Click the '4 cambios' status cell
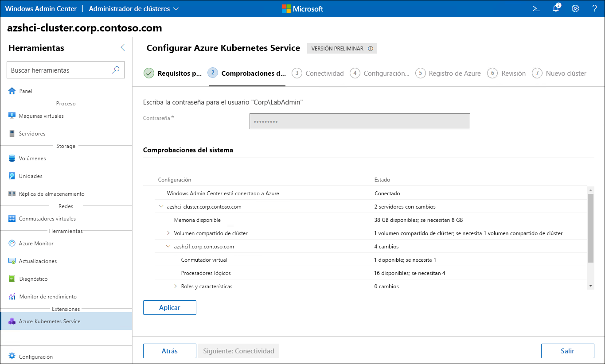Image resolution: width=605 pixels, height=364 pixels. click(386, 246)
